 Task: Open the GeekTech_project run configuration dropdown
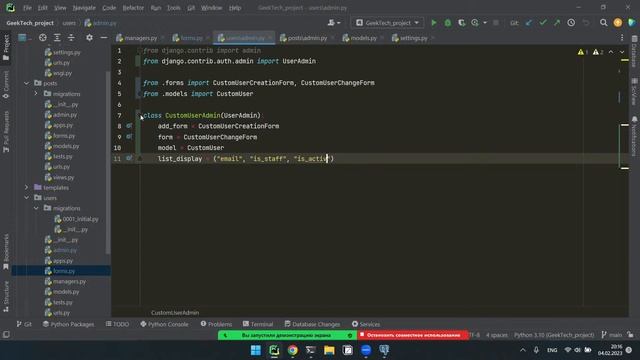point(387,23)
